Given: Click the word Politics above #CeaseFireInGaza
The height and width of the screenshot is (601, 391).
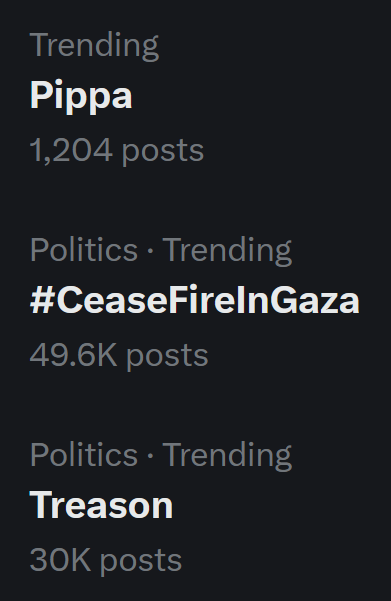Looking at the screenshot, I should point(84,250).
